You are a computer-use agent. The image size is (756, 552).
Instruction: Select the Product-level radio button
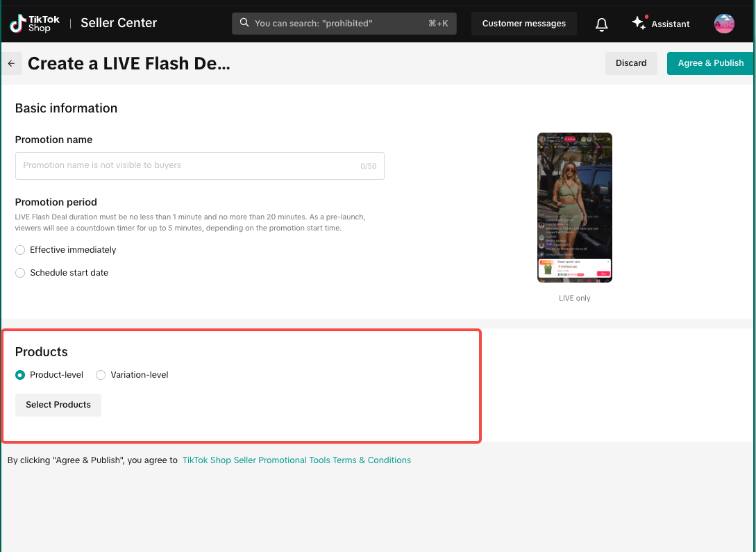click(x=20, y=375)
